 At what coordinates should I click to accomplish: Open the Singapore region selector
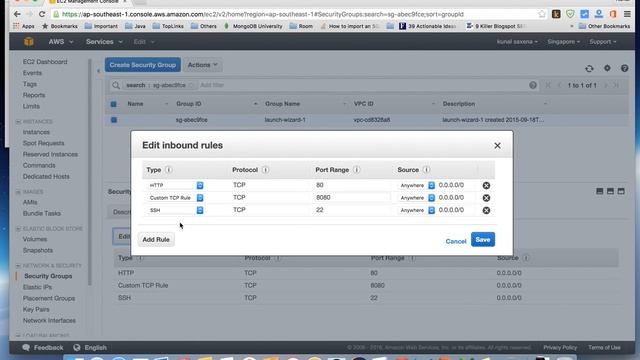[x=564, y=42]
